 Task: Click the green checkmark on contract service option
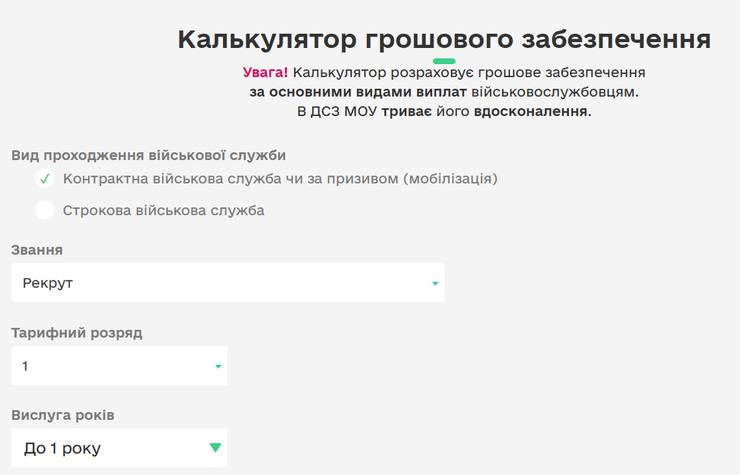point(44,179)
